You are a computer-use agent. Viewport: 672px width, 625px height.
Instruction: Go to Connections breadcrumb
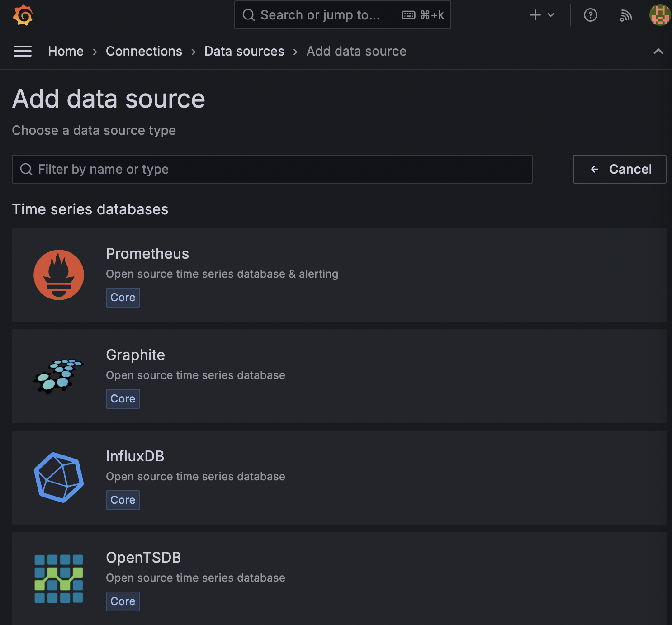click(144, 51)
